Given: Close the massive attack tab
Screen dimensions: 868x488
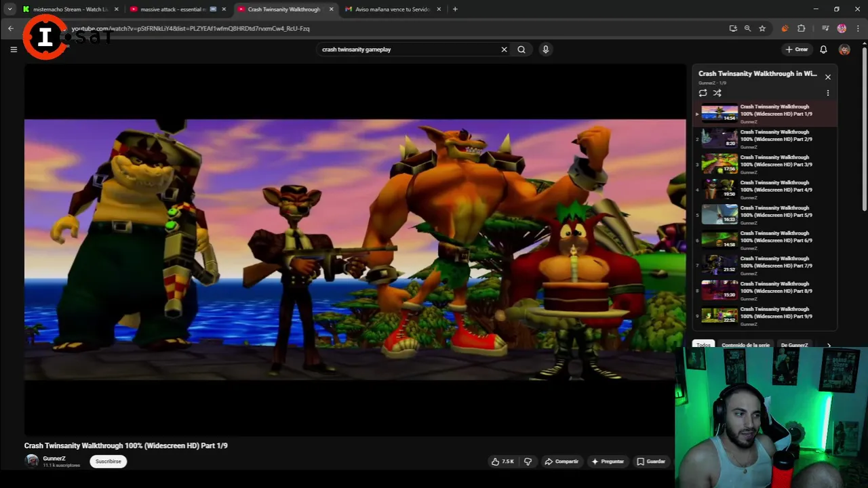Looking at the screenshot, I should tap(224, 9).
